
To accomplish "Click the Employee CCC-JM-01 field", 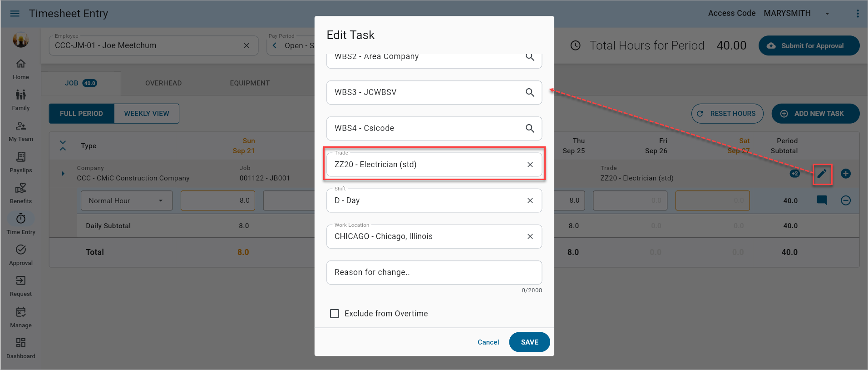I will tap(153, 45).
